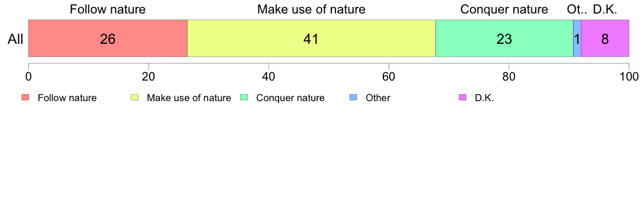This screenshot has width=644, height=199.
Task: Click the Conquer nature legend text
Action: [291, 98]
